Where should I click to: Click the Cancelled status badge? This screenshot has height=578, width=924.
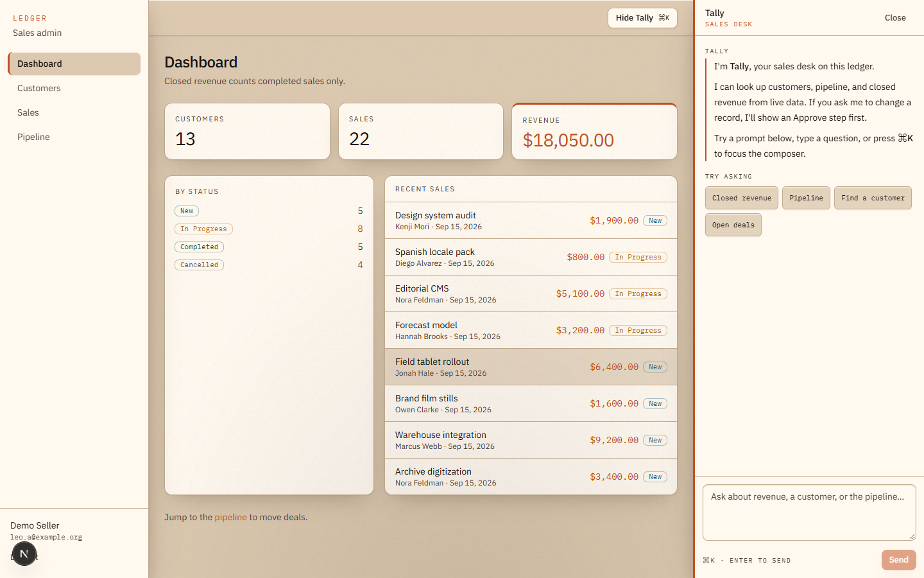(x=199, y=265)
